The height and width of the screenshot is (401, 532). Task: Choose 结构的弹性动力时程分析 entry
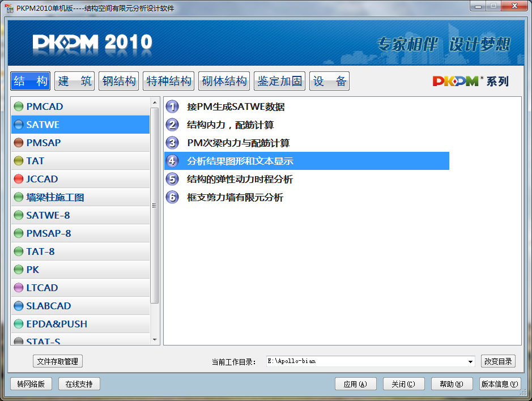(x=240, y=179)
